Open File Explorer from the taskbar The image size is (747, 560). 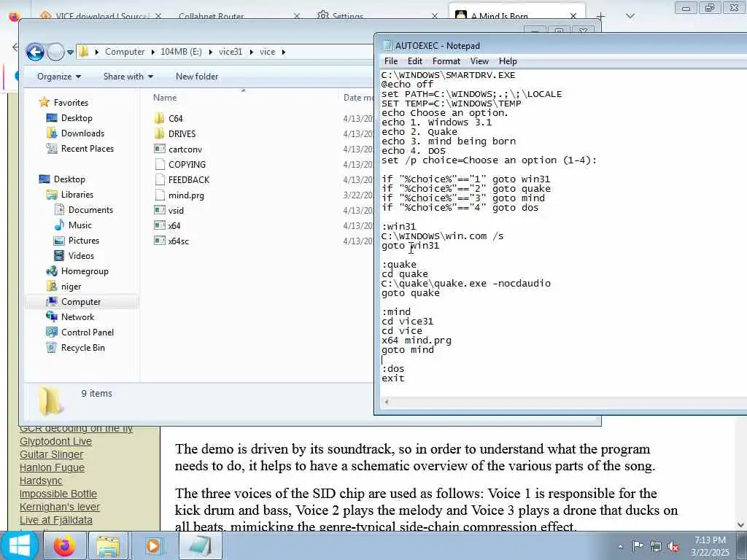point(109,545)
